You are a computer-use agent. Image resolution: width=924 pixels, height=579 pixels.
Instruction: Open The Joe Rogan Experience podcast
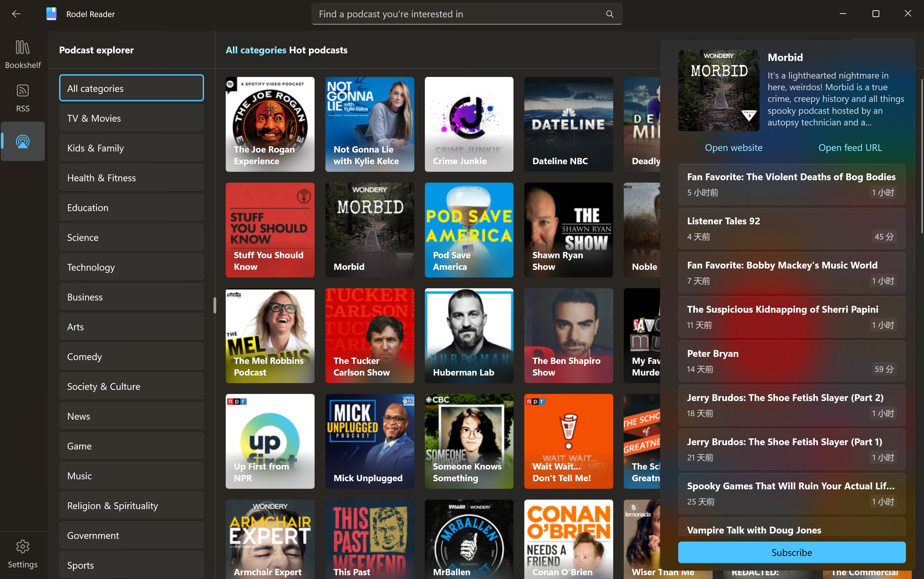pos(270,124)
